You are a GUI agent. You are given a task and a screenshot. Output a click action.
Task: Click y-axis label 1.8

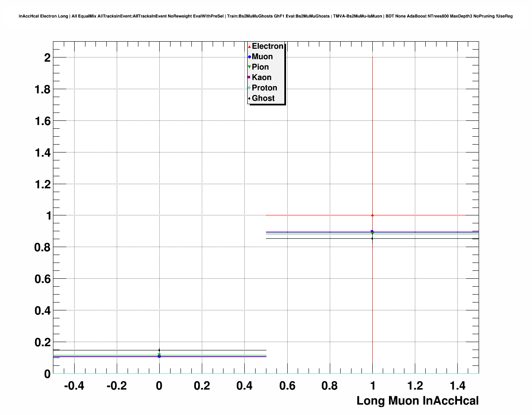pyautogui.click(x=43, y=89)
